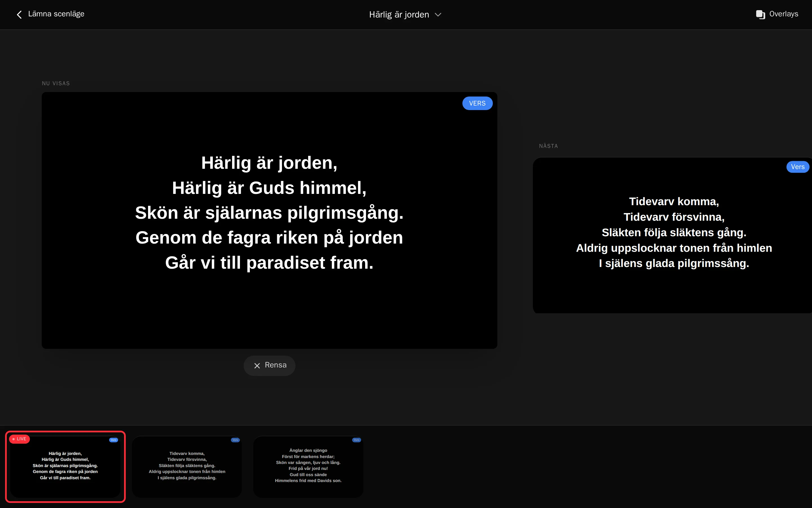Click the line 'Går vi till paradiset fram.' on live slide
812x508 pixels.
point(269,263)
